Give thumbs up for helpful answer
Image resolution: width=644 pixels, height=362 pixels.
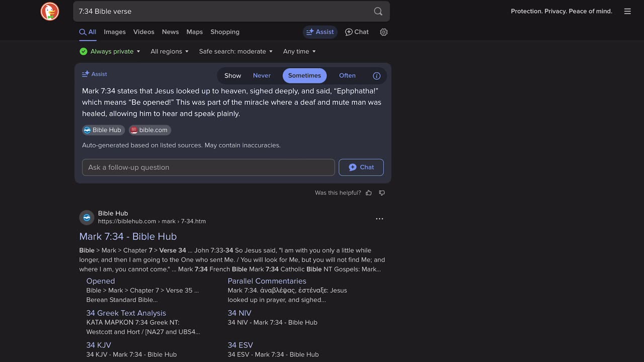coord(369,193)
